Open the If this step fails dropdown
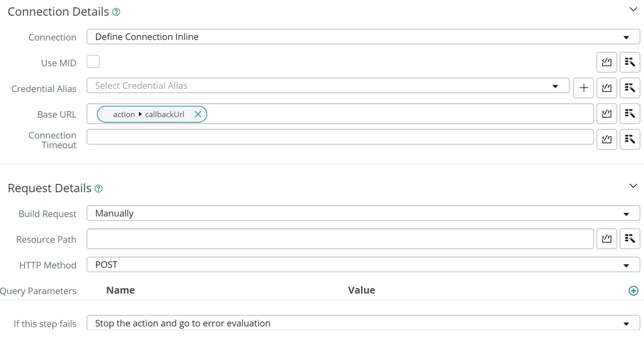 (363, 323)
